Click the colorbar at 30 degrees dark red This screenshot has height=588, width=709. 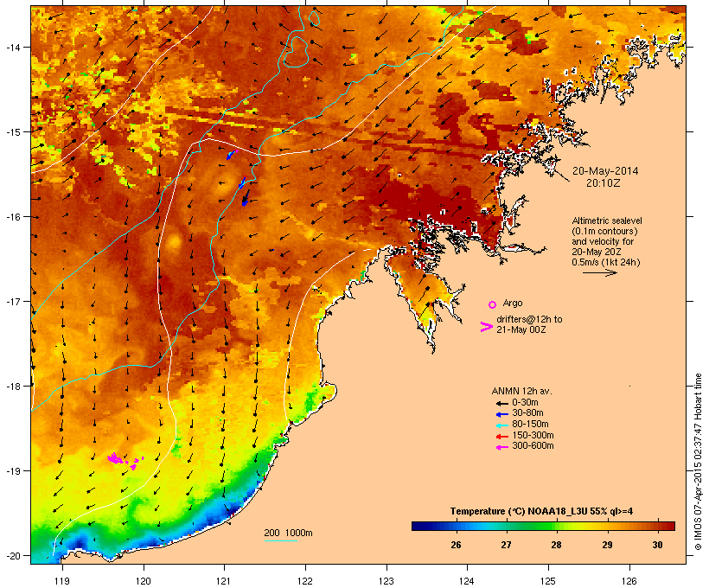(657, 526)
